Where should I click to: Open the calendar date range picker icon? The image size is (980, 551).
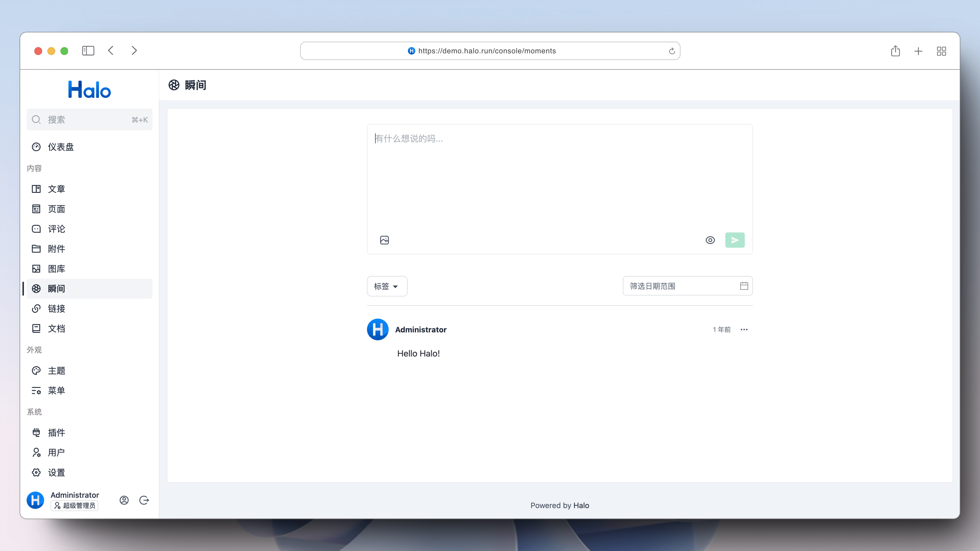(x=744, y=286)
